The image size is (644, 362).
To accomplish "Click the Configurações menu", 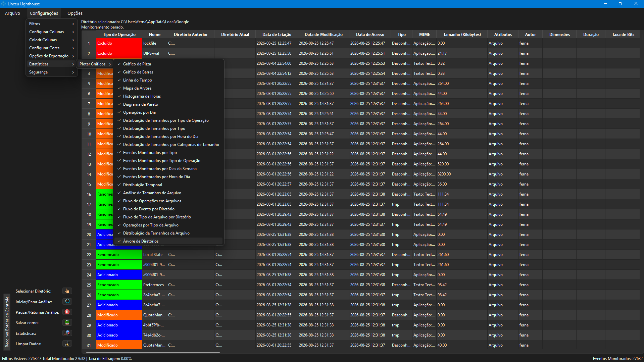I will pyautogui.click(x=44, y=13).
